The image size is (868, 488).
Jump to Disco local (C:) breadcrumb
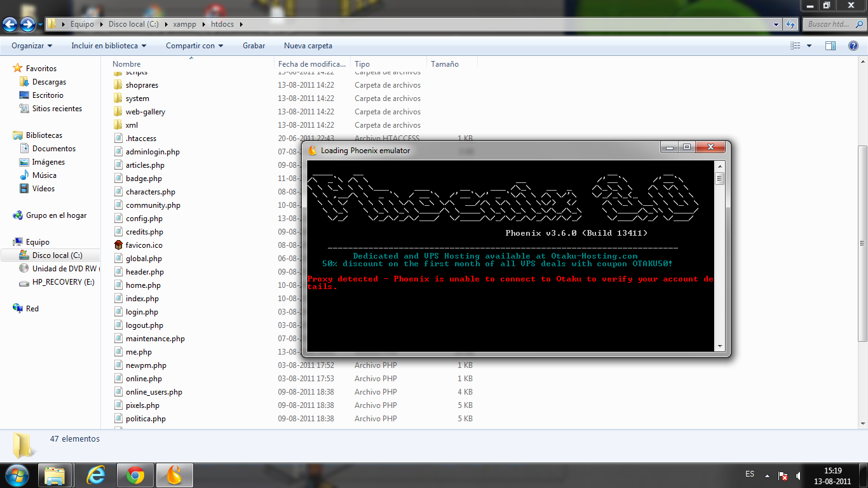(x=133, y=24)
